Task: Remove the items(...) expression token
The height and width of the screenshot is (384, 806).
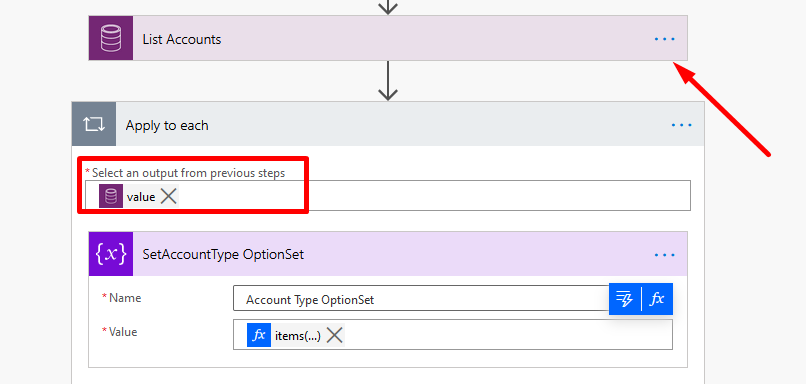Action: pos(335,335)
